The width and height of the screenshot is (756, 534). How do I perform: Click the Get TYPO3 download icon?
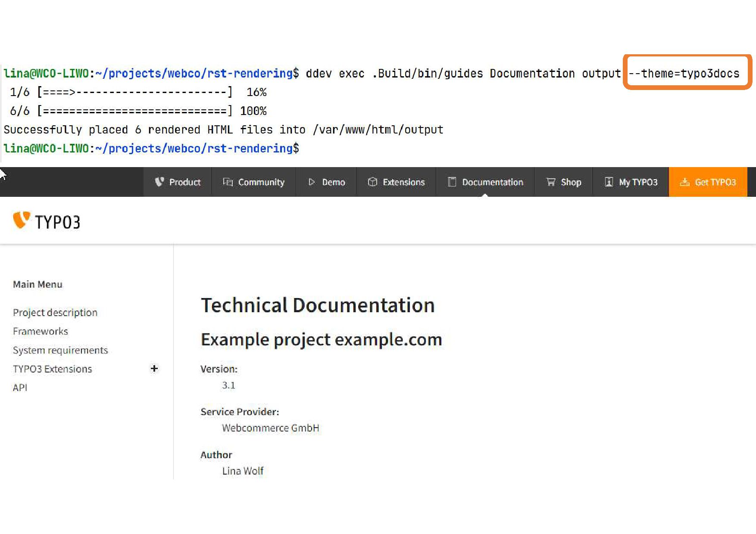point(684,182)
